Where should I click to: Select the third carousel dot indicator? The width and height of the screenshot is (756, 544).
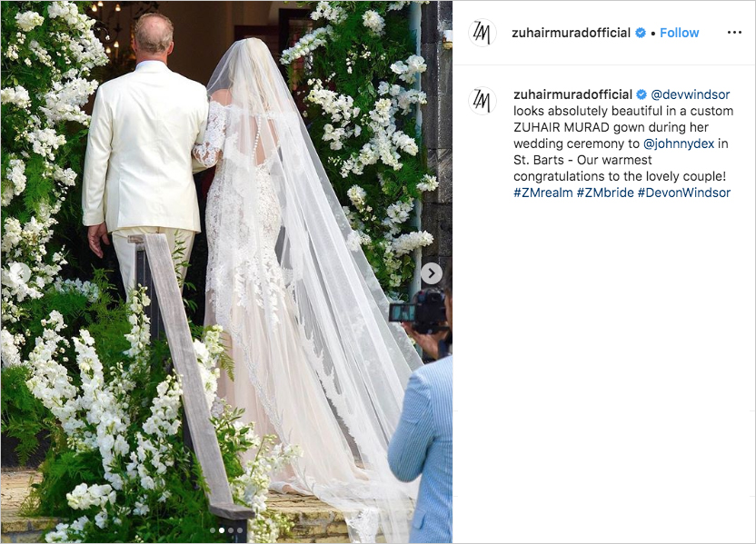coord(231,530)
